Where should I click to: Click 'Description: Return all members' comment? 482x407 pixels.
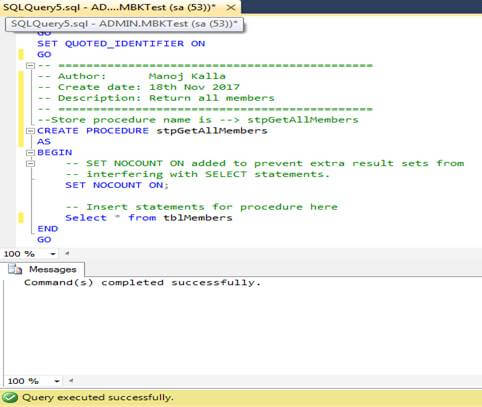click(156, 98)
